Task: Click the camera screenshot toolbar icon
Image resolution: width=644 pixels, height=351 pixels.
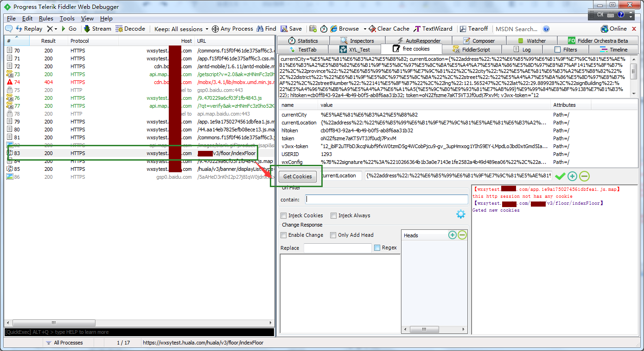Action: point(313,29)
